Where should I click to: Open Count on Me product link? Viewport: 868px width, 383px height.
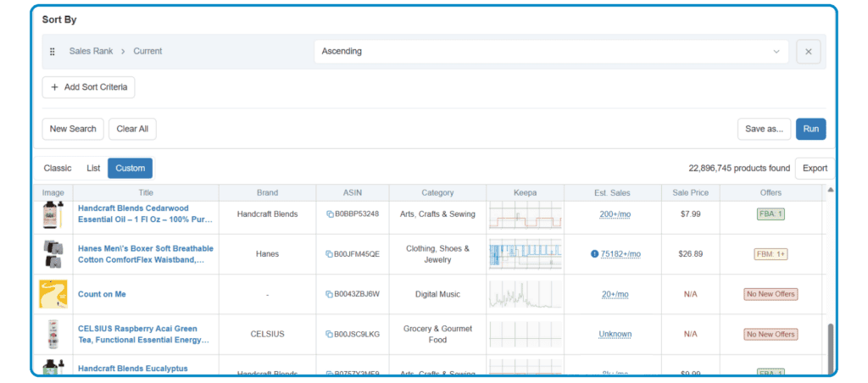[102, 294]
